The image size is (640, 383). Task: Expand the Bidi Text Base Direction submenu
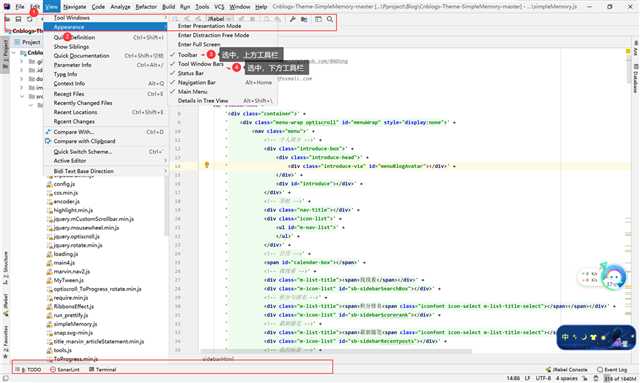tap(105, 171)
